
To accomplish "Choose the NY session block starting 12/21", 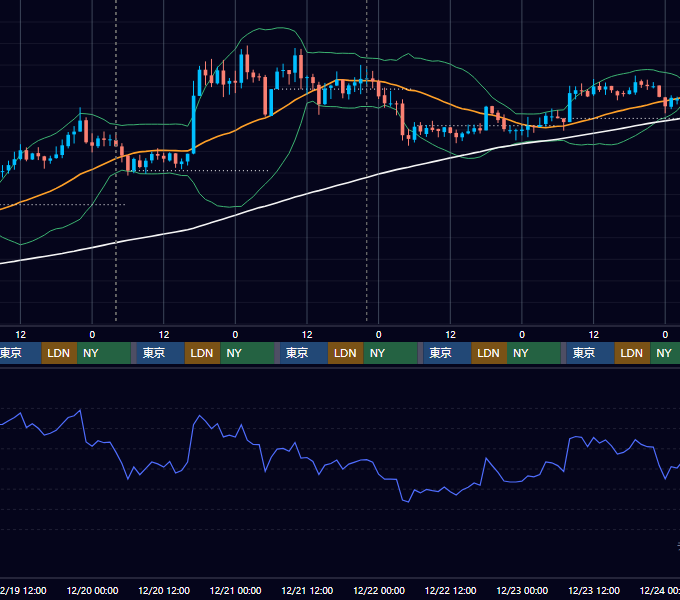I will click(x=390, y=353).
